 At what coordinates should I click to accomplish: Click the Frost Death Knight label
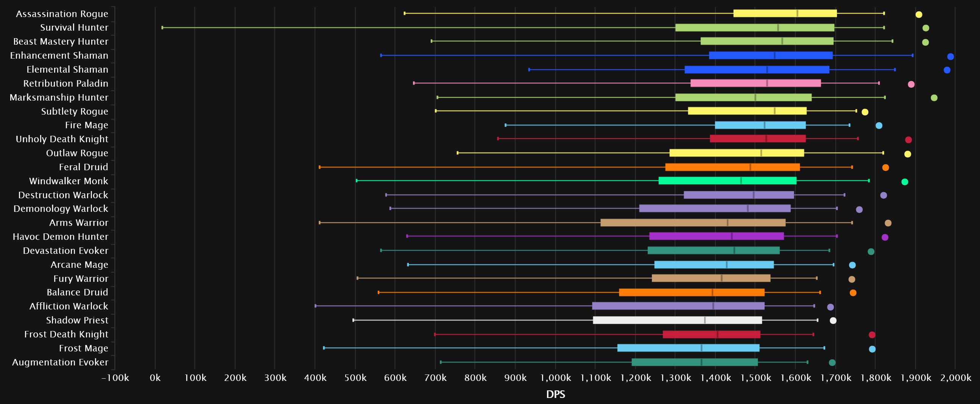tap(66, 334)
